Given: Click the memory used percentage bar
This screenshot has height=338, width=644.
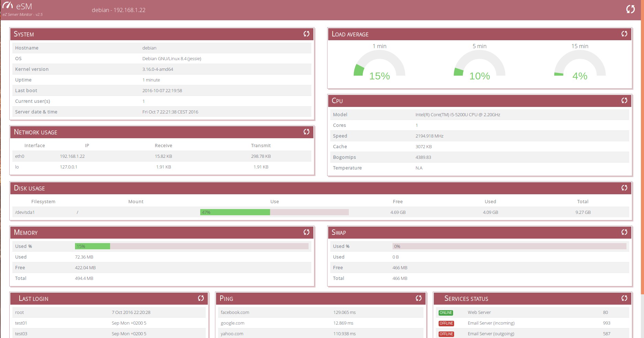Looking at the screenshot, I should click(x=192, y=246).
